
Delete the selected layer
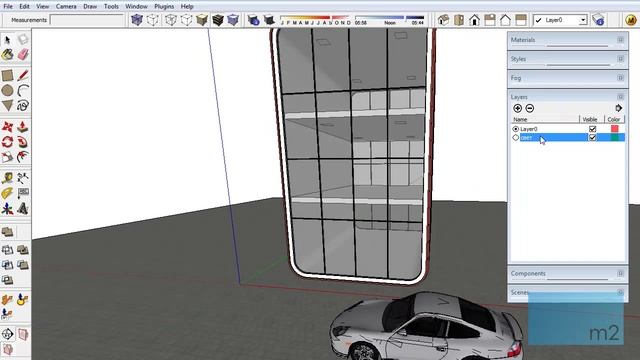[x=530, y=108]
